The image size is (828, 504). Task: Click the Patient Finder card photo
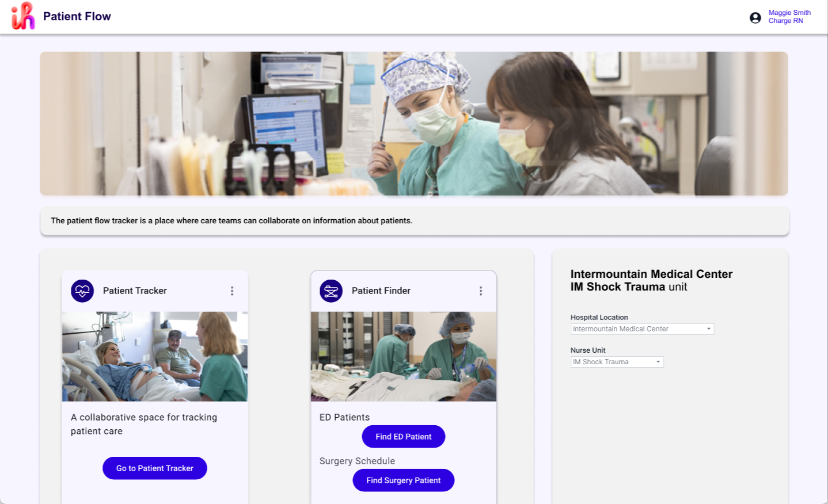pos(404,357)
